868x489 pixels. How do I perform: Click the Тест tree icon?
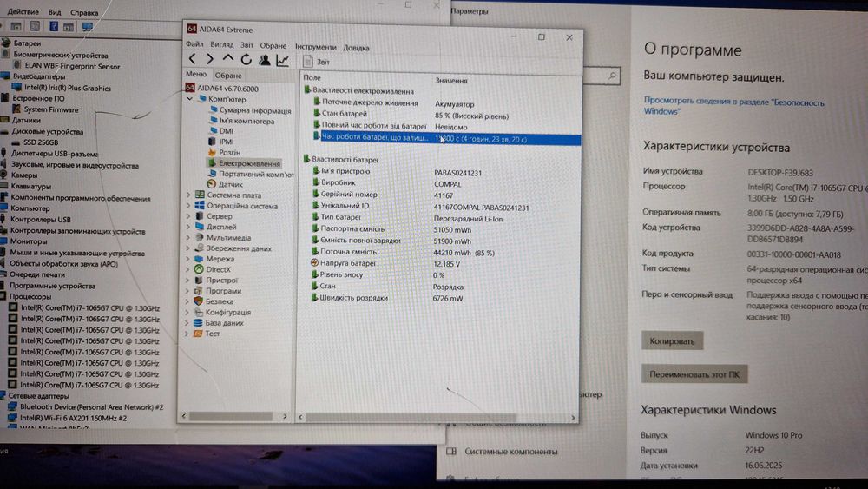(198, 334)
